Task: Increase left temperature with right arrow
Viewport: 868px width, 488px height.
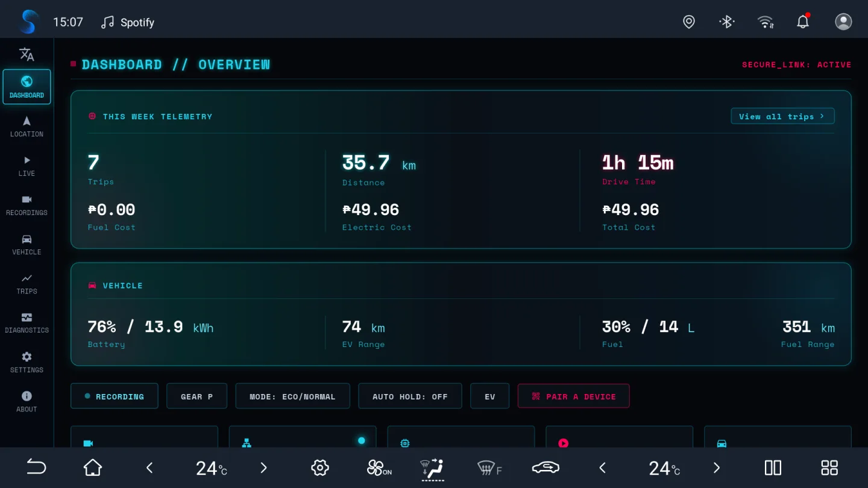Action: point(263,468)
